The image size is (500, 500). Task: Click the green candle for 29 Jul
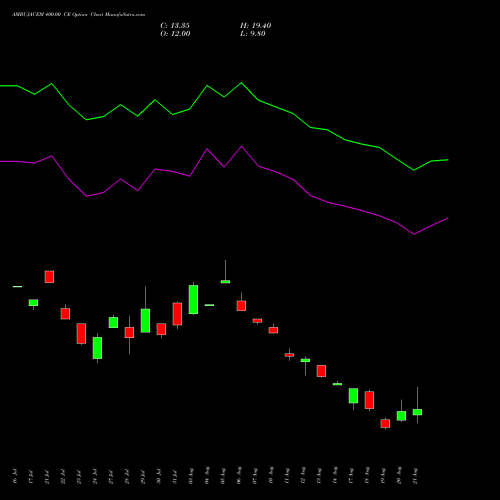145,321
